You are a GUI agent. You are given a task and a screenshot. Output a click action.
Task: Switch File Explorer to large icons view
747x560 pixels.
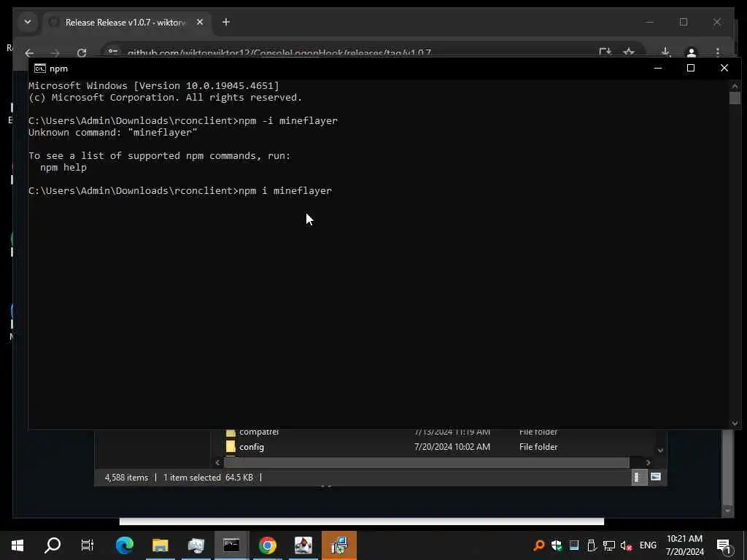pos(656,477)
